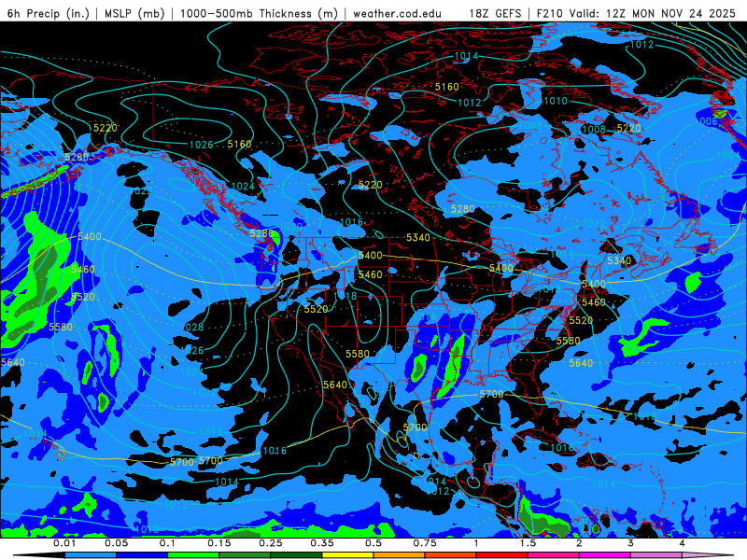This screenshot has width=747, height=560.
Task: Click the 1006 isobar label near Greenland
Action: pyautogui.click(x=706, y=121)
